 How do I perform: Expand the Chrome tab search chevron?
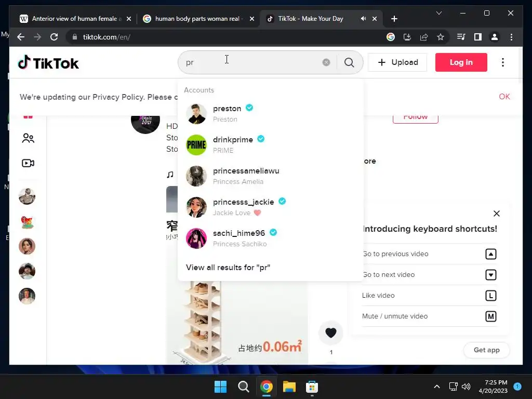[438, 13]
